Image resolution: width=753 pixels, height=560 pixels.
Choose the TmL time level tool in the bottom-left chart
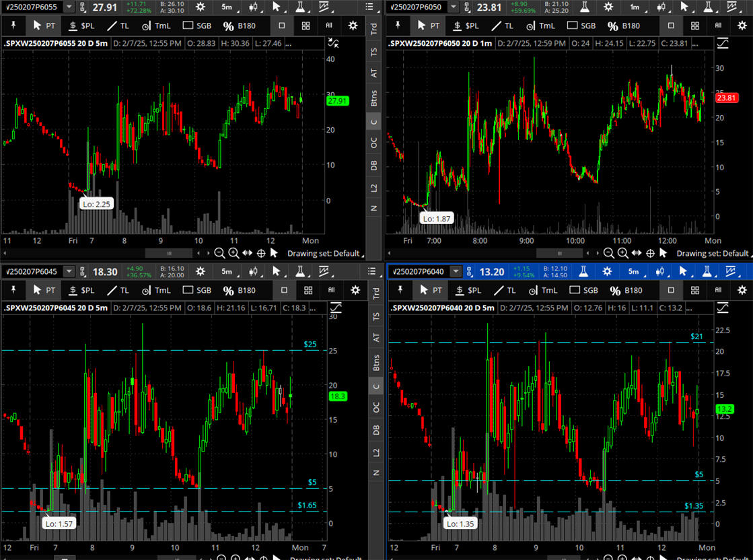point(155,290)
